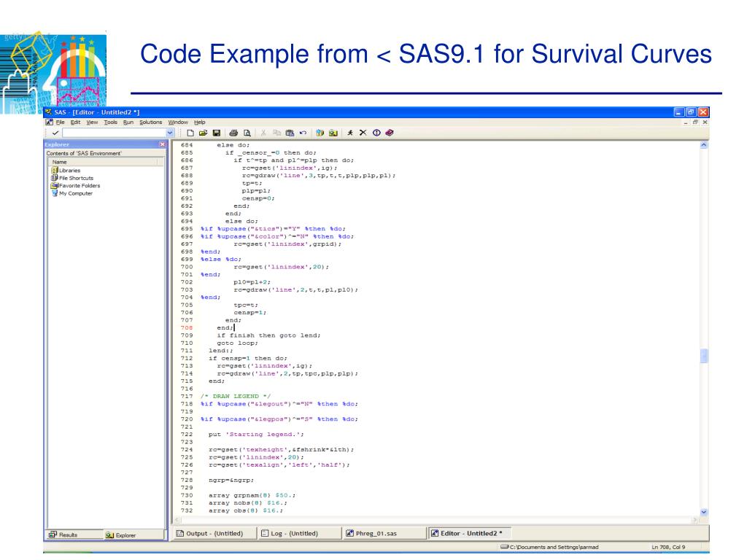This screenshot has width=747, height=560.
Task: Open the View menu
Action: 92,122
